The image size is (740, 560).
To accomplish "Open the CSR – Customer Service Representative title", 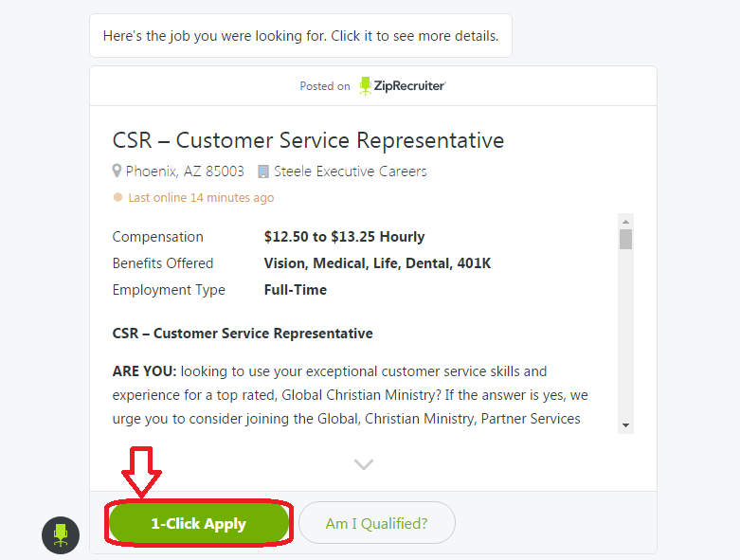I will [x=308, y=141].
